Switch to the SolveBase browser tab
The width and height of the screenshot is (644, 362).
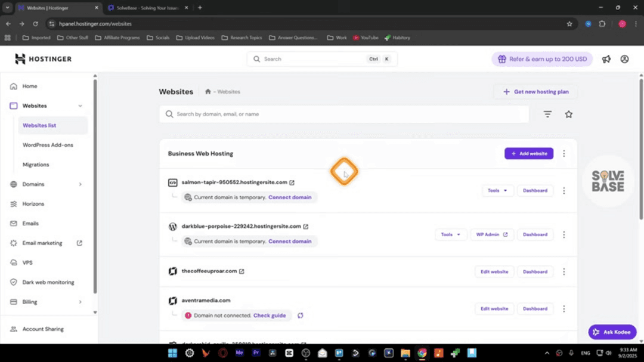click(x=143, y=8)
